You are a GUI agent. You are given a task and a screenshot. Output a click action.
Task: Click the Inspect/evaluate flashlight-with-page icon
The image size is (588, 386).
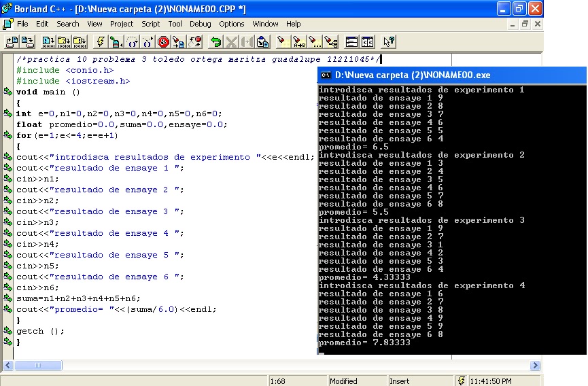[x=179, y=42]
